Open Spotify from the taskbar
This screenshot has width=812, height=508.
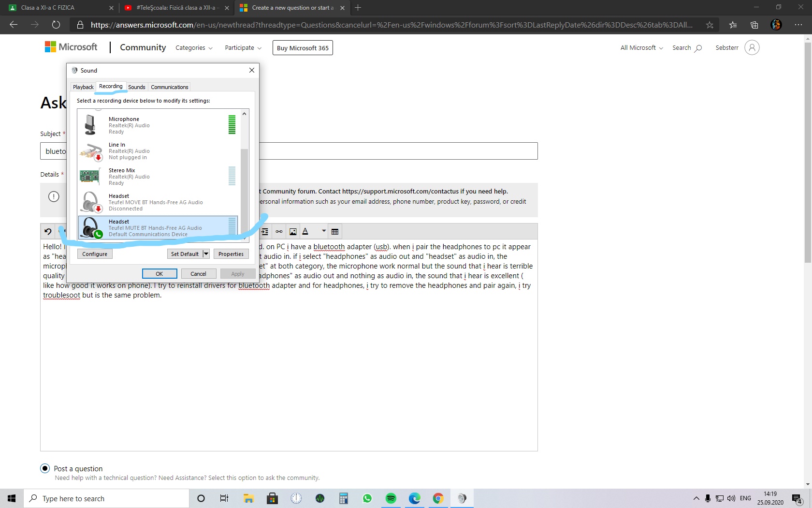[x=391, y=498]
